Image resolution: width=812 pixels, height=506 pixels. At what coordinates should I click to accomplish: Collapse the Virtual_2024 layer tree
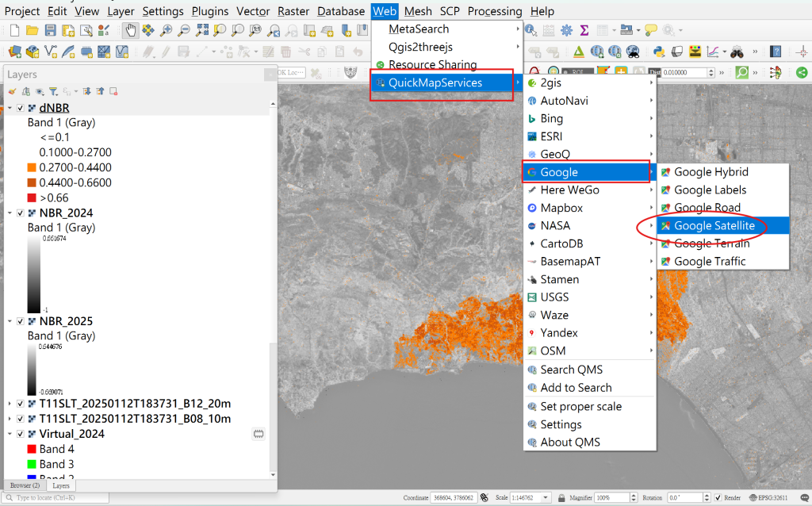pyautogui.click(x=10, y=434)
